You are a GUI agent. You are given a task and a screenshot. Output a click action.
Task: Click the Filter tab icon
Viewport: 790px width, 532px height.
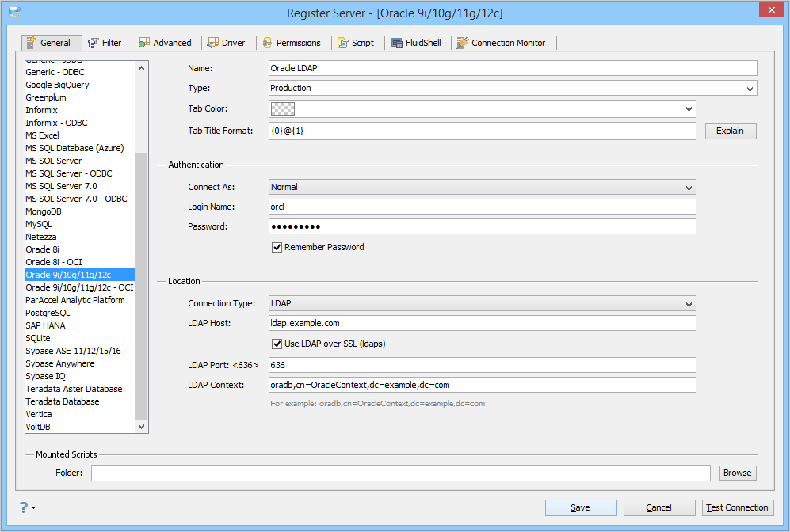94,44
